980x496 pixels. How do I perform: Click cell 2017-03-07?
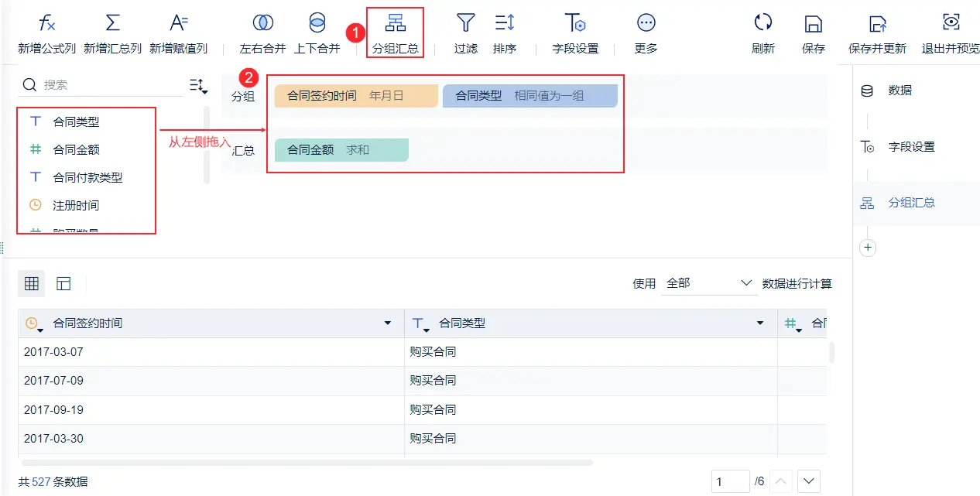(211, 352)
